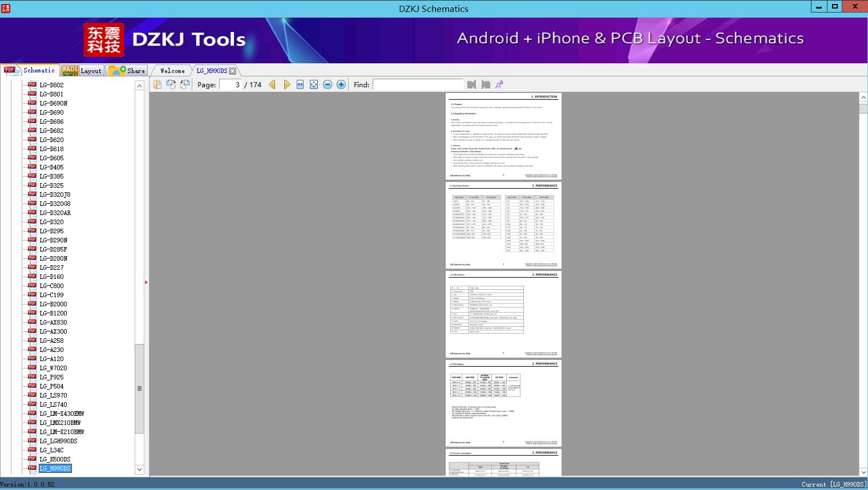Image resolution: width=868 pixels, height=490 pixels.
Task: Open LG-D690N schematic entry
Action: click(x=54, y=103)
